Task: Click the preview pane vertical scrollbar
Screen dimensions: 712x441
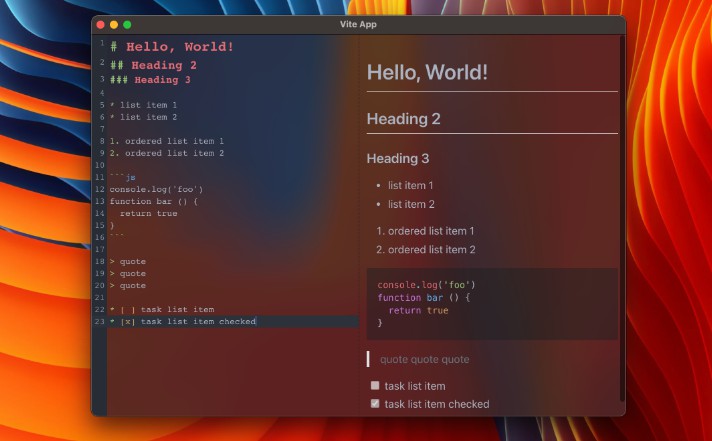Action: point(622,218)
